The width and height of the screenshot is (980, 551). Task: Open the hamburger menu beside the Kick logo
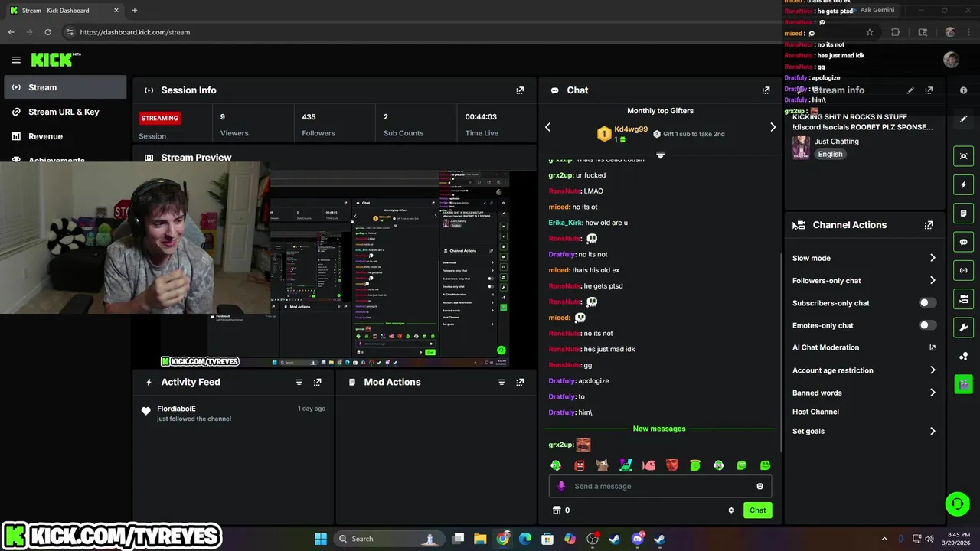tap(16, 60)
